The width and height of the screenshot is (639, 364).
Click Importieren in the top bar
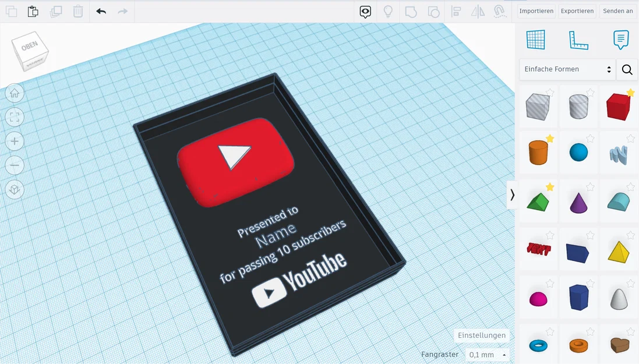[536, 10]
